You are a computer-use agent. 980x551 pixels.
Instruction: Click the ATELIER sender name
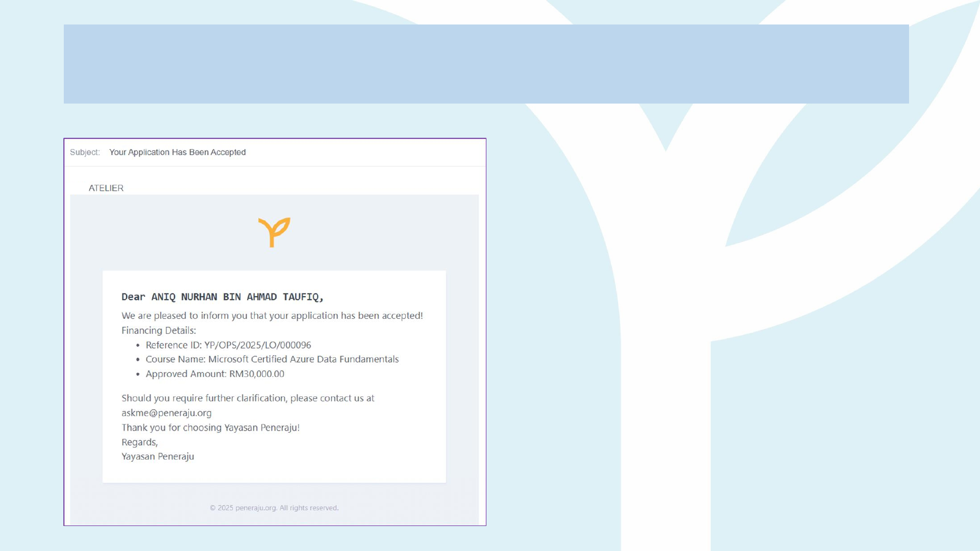tap(106, 188)
